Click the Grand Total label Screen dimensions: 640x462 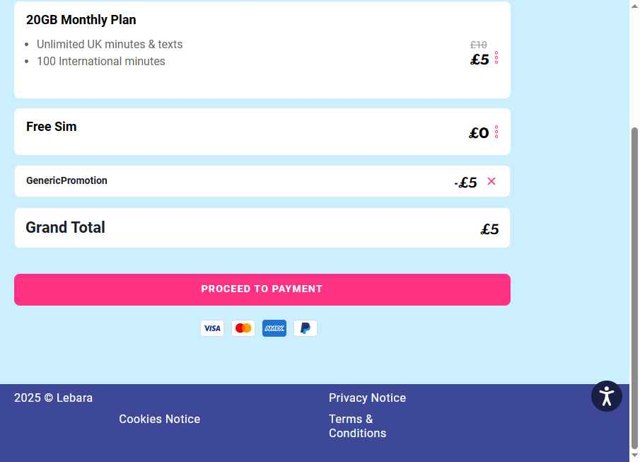pyautogui.click(x=65, y=228)
